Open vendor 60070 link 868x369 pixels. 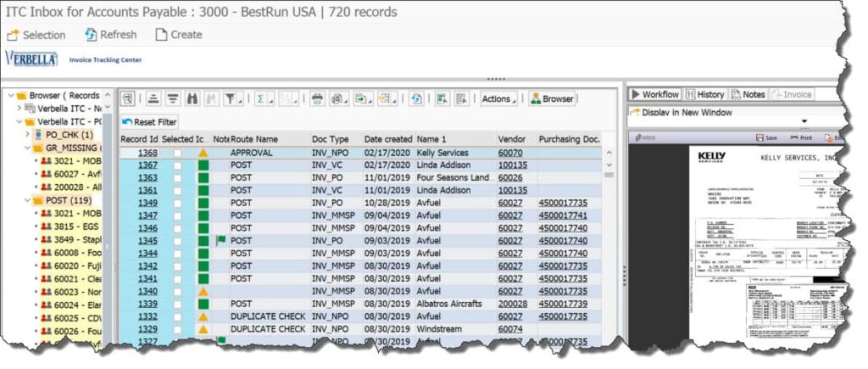509,153
